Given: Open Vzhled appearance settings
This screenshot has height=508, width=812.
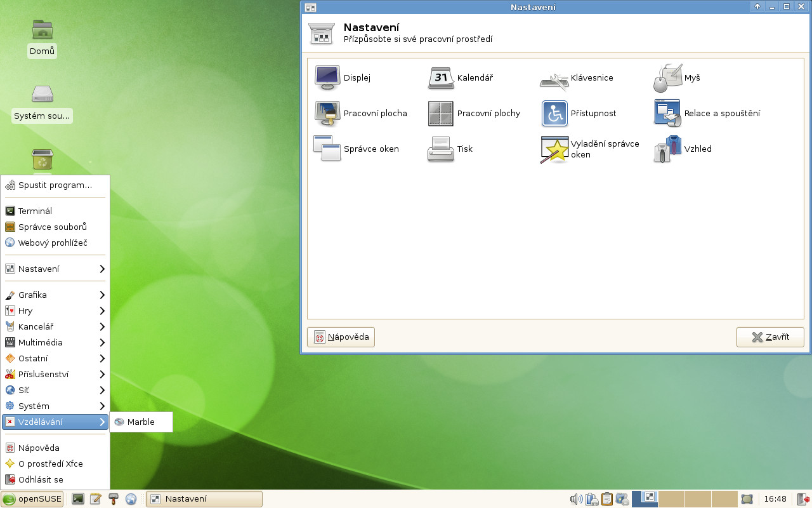Looking at the screenshot, I should [668, 149].
